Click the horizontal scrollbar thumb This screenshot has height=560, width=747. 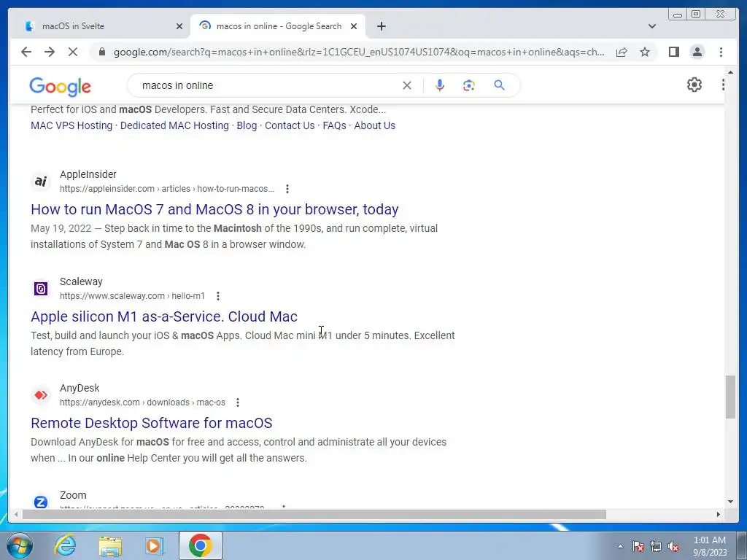(314, 514)
